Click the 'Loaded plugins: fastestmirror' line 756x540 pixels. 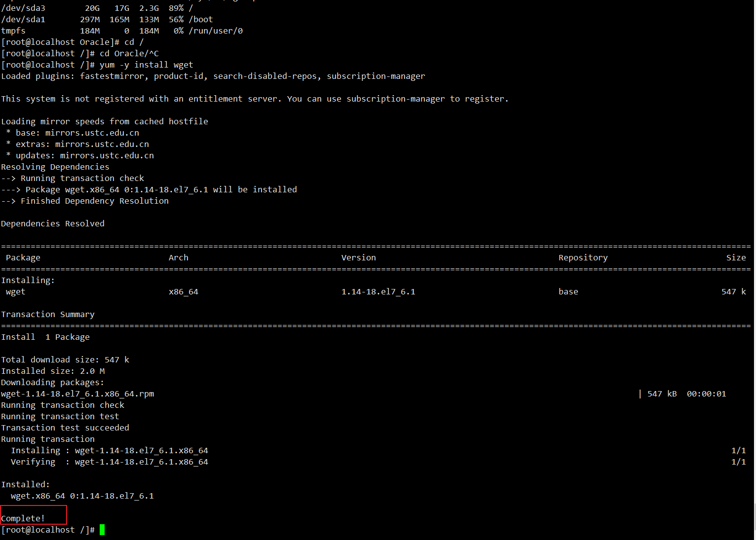(213, 76)
